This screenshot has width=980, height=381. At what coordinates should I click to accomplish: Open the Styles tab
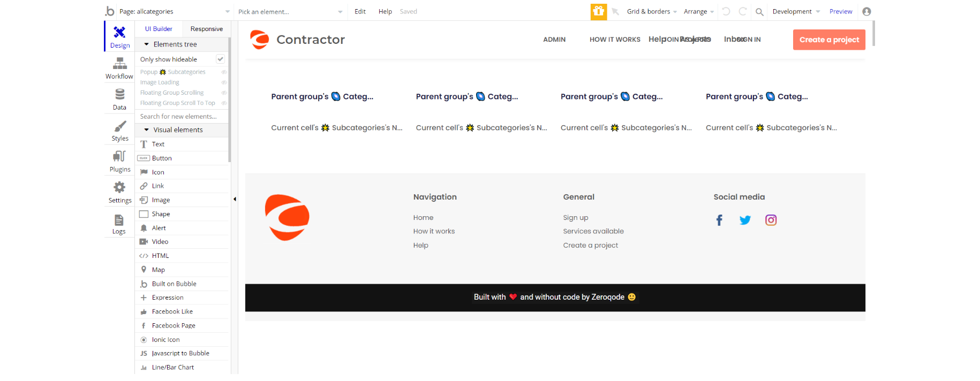click(x=119, y=131)
